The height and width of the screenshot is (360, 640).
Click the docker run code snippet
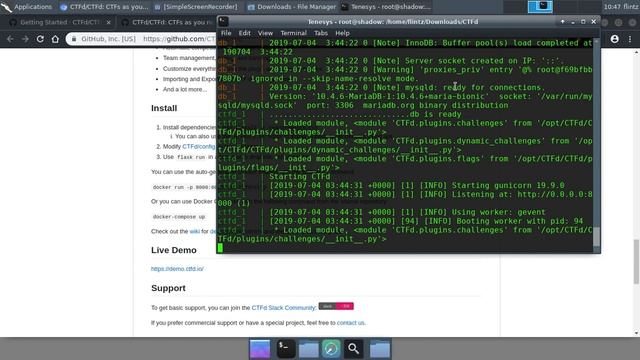[184, 187]
